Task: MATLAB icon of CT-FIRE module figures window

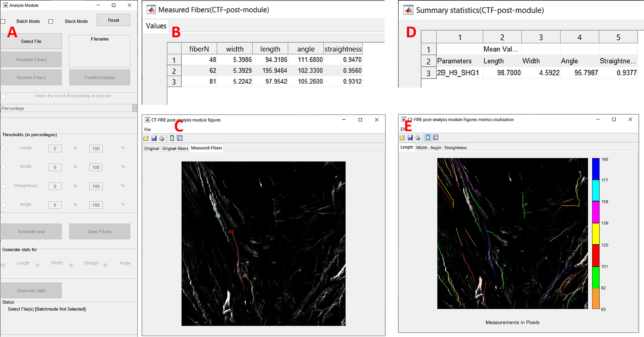Action: coord(147,120)
